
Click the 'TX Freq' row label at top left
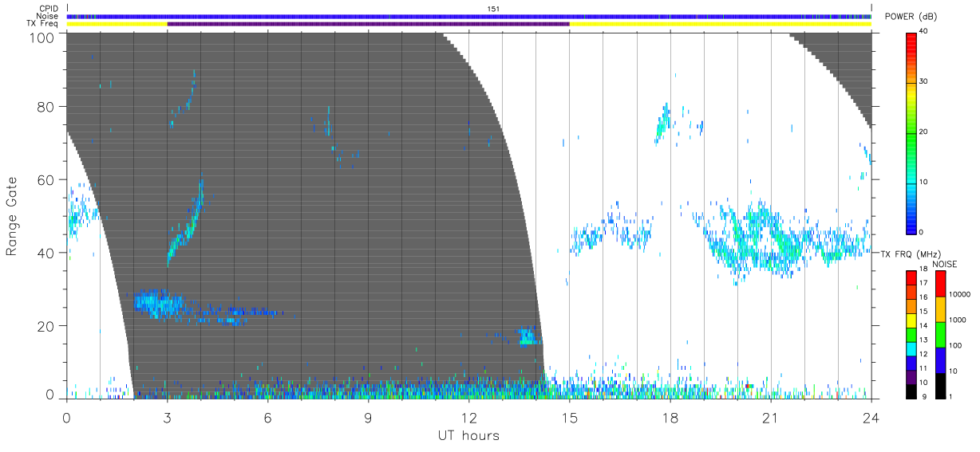pos(44,24)
